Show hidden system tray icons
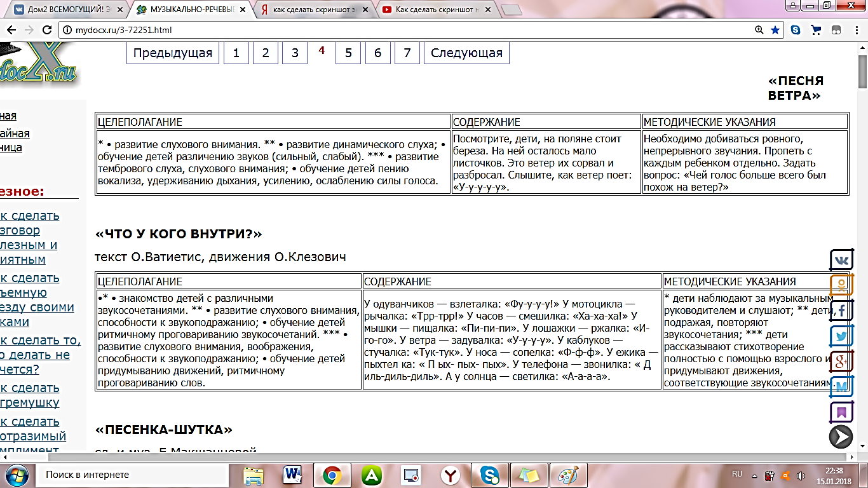This screenshot has height=488, width=868. (753, 475)
